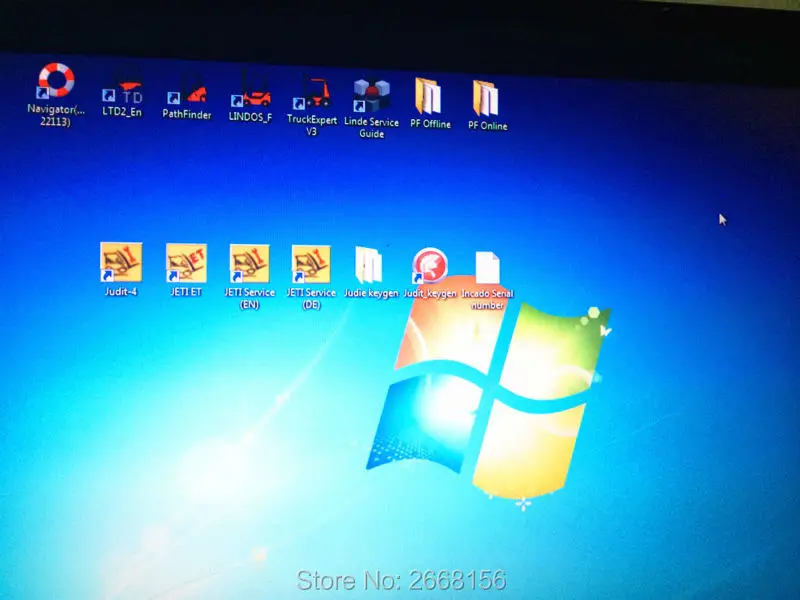The height and width of the screenshot is (600, 800).
Task: Click the 'Judit_keygen' label text
Action: pos(430,293)
